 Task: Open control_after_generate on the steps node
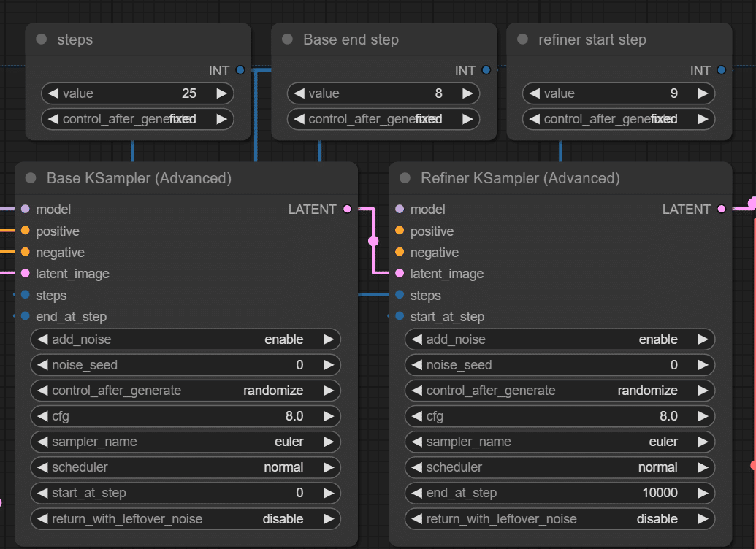click(137, 118)
